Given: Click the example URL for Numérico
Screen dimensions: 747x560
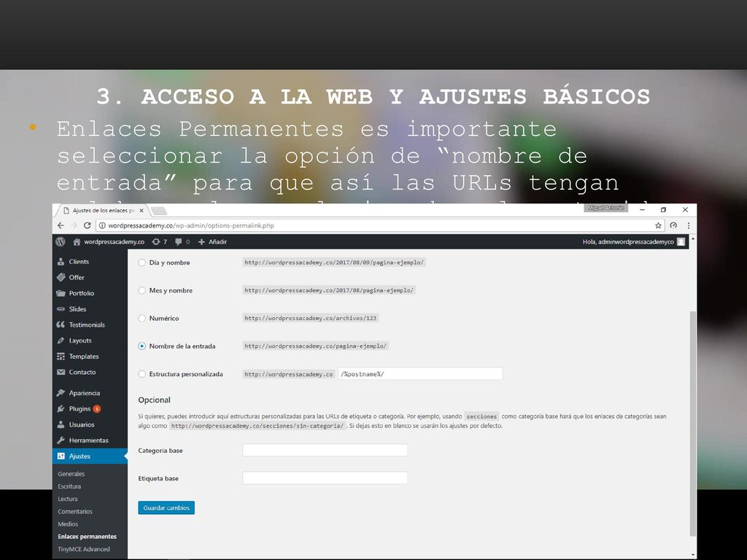Looking at the screenshot, I should 310,318.
